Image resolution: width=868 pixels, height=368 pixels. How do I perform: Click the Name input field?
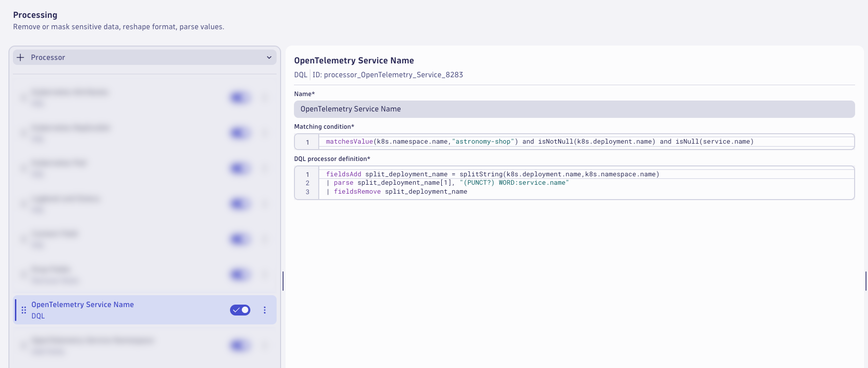coord(574,109)
